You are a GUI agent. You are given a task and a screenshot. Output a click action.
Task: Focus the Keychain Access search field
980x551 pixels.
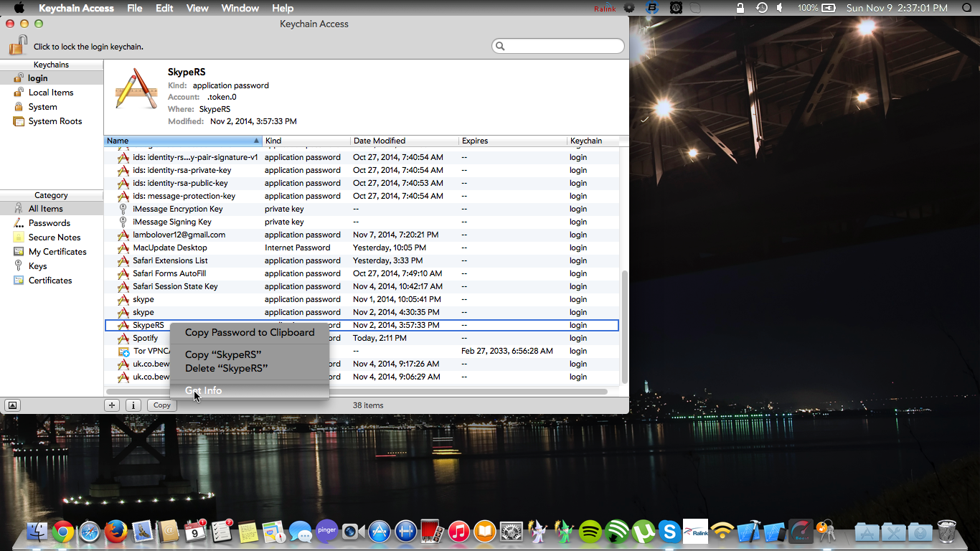click(x=558, y=46)
